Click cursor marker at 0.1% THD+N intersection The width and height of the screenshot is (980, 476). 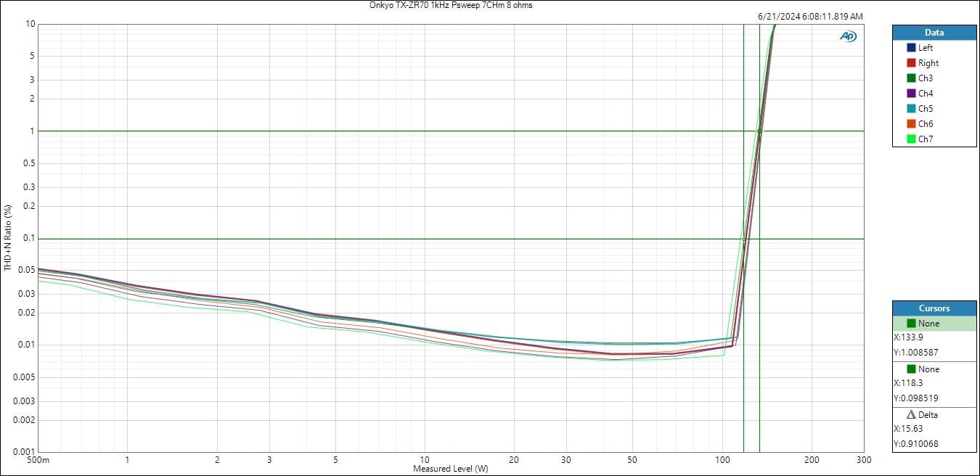[743, 239]
